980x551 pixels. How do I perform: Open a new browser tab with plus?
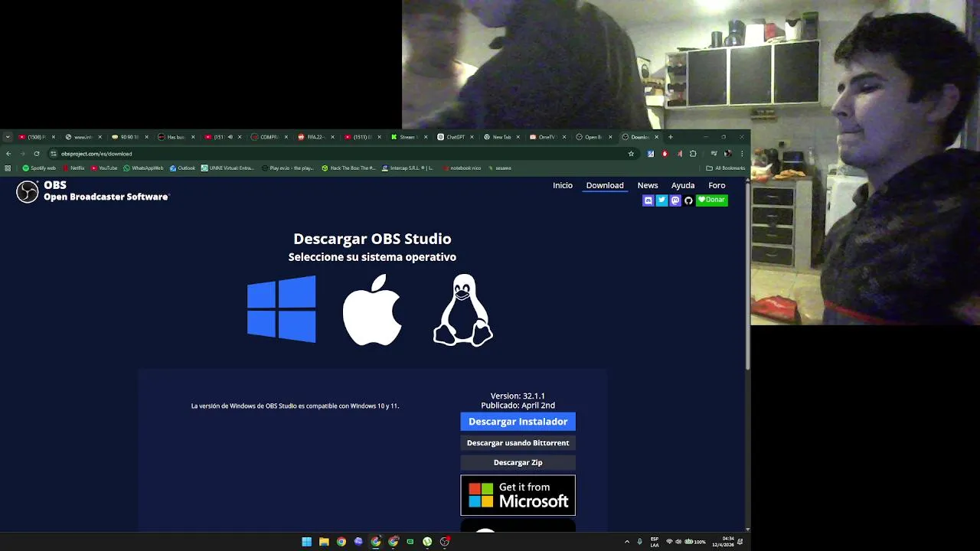click(x=670, y=137)
